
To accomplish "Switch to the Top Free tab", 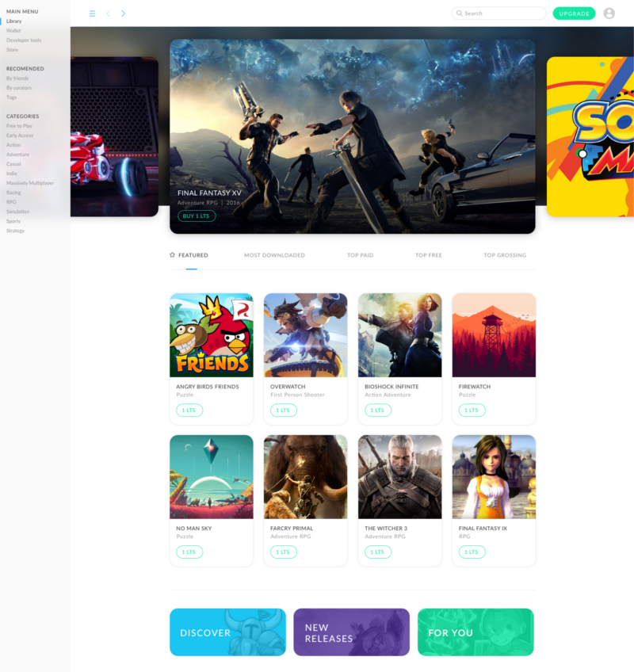I will point(428,255).
